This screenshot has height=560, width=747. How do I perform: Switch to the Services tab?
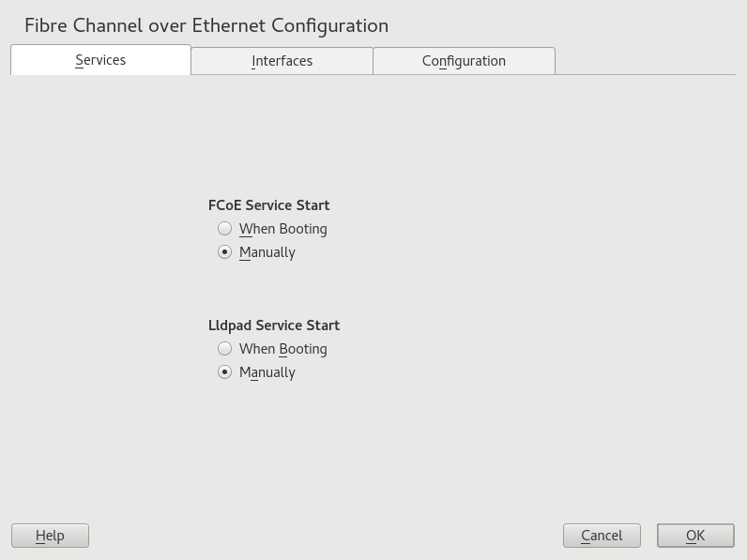[100, 60]
